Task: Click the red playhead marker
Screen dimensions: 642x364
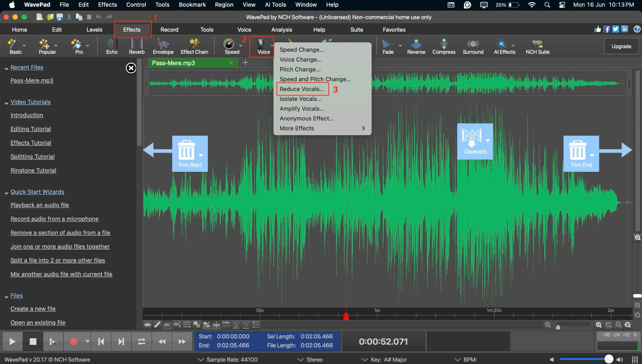Action: tap(346, 316)
